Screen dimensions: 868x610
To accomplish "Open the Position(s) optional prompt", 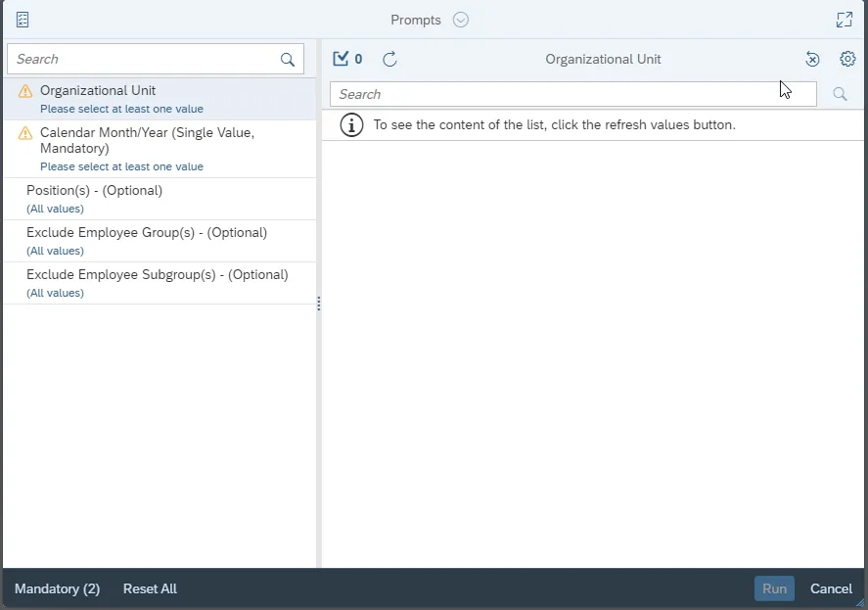I will tap(94, 191).
